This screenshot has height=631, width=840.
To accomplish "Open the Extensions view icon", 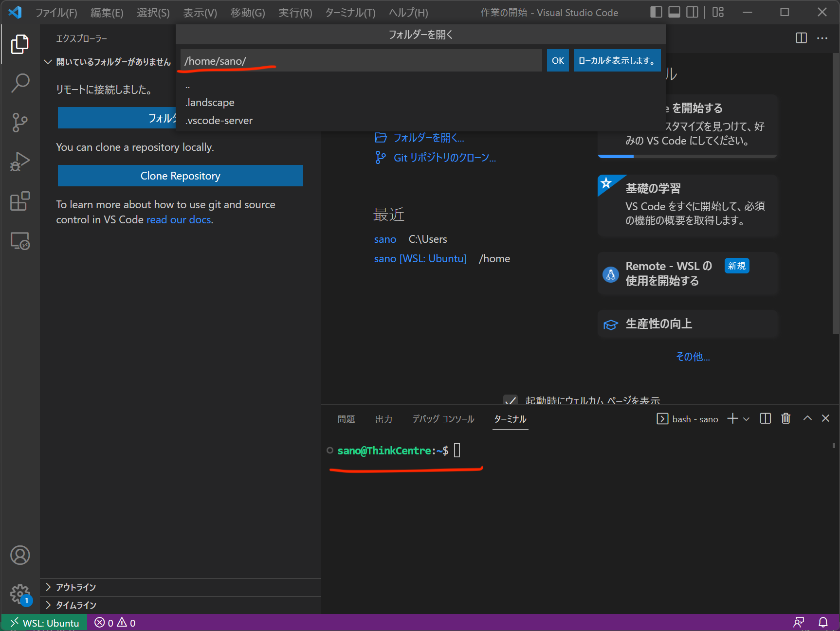I will 20,201.
